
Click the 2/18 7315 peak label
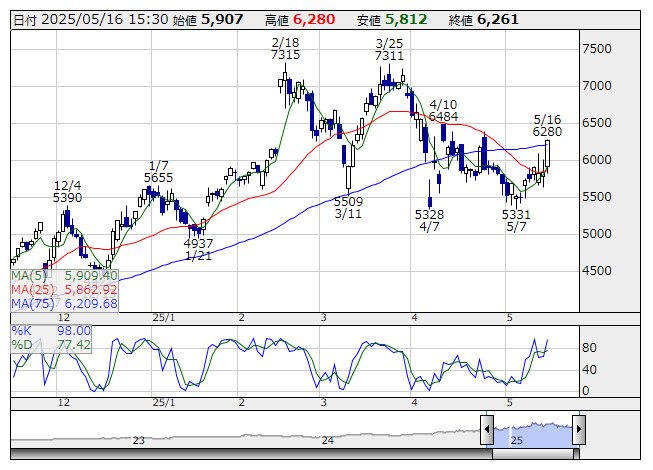(285, 49)
